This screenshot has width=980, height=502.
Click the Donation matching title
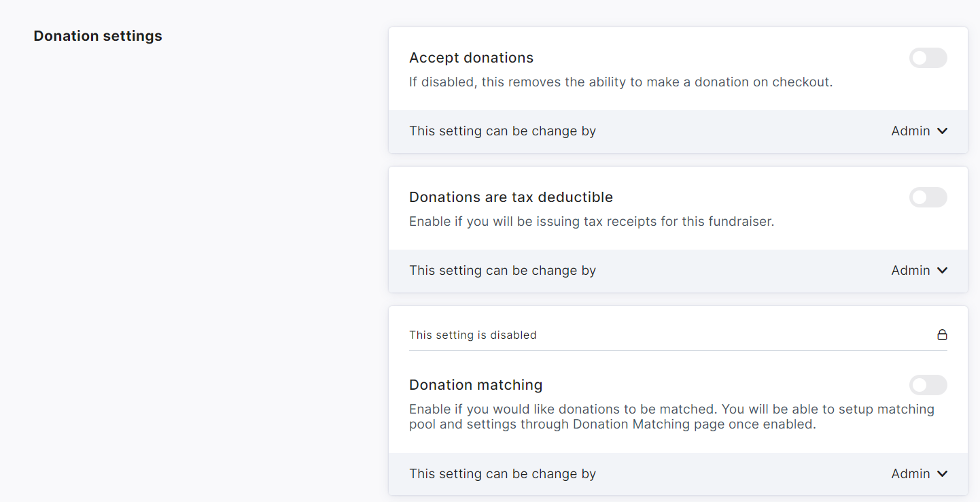click(476, 385)
